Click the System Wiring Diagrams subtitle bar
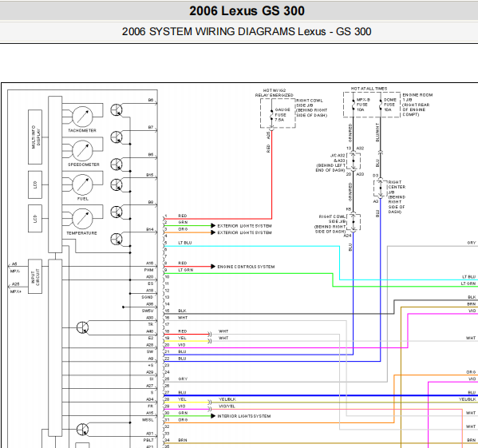The width and height of the screenshot is (478, 448). (x=239, y=32)
